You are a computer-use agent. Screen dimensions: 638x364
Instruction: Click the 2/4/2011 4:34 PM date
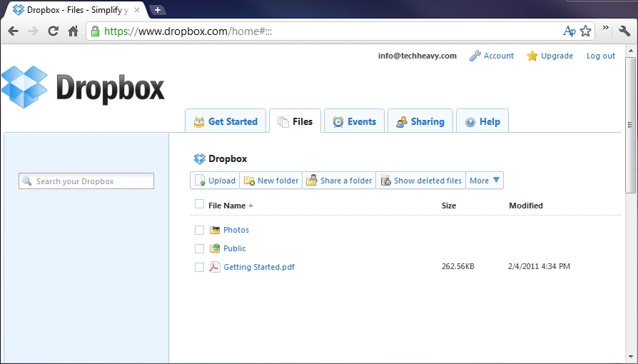[539, 266]
